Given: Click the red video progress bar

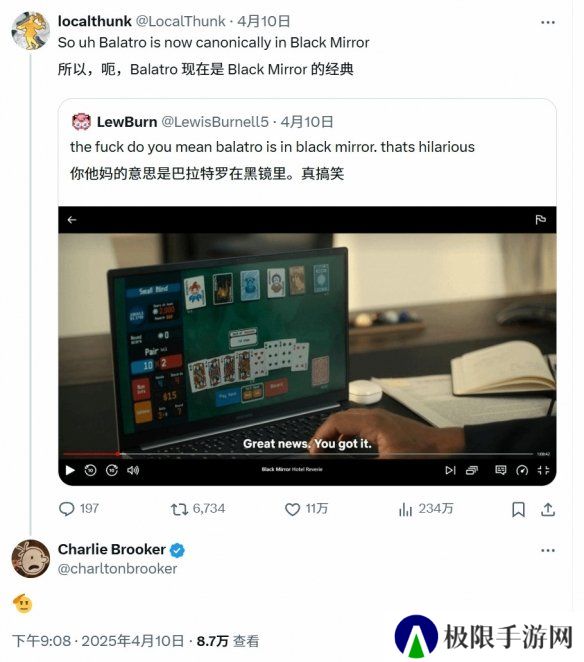Looking at the screenshot, I should [x=90, y=454].
